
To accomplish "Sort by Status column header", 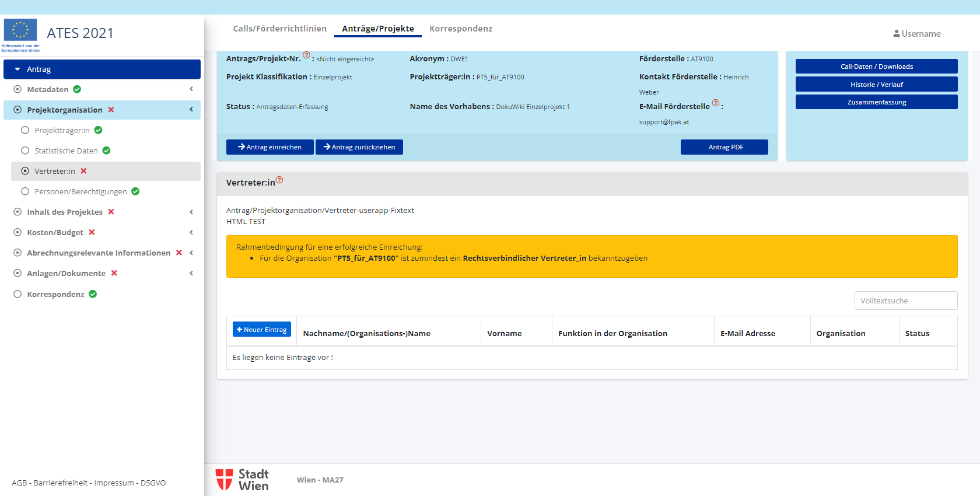I will (x=917, y=333).
